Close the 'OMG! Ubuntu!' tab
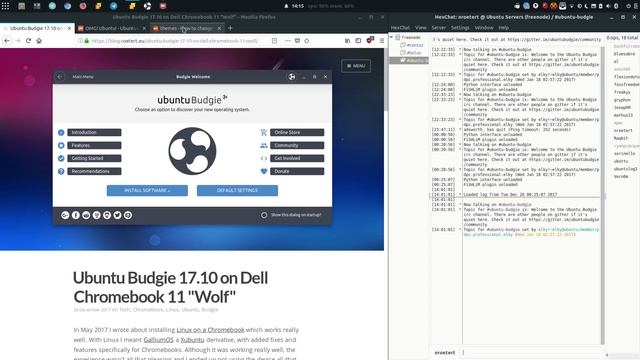This screenshot has height=360, width=640. [144, 28]
